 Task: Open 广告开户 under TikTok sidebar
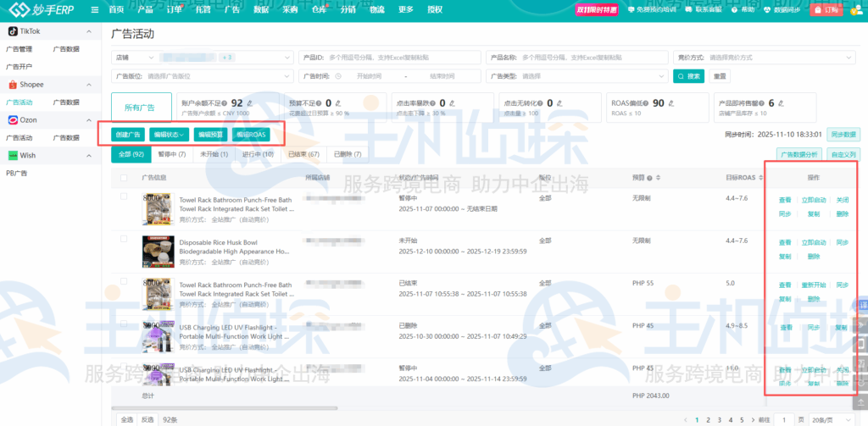pyautogui.click(x=19, y=66)
